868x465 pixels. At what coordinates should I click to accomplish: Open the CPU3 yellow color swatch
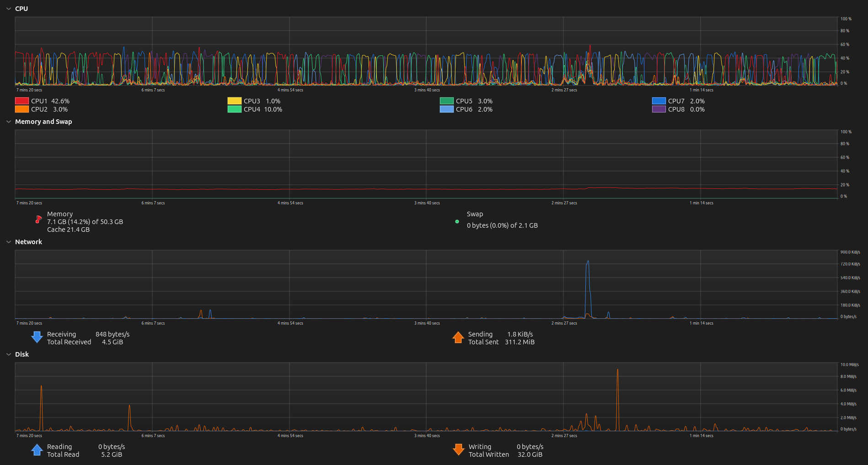(x=235, y=101)
